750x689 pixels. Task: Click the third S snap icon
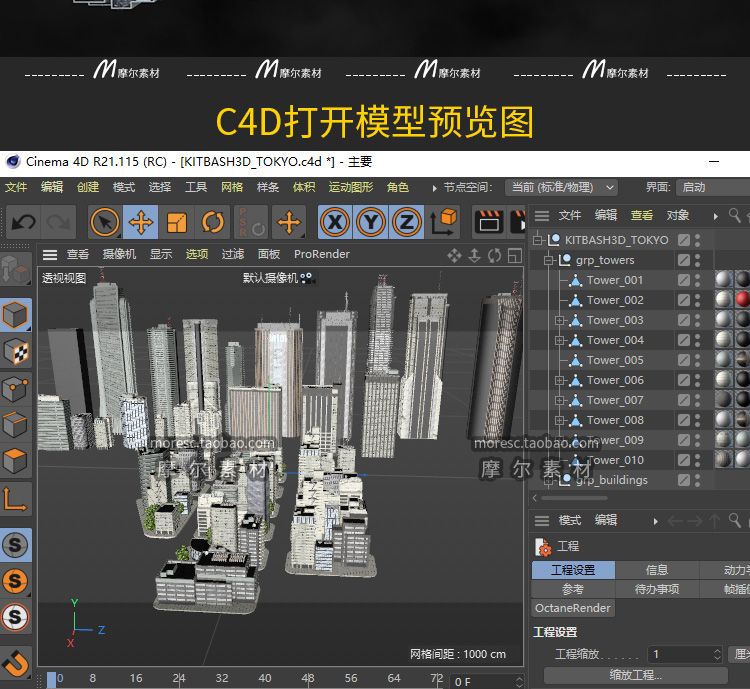click(15, 618)
